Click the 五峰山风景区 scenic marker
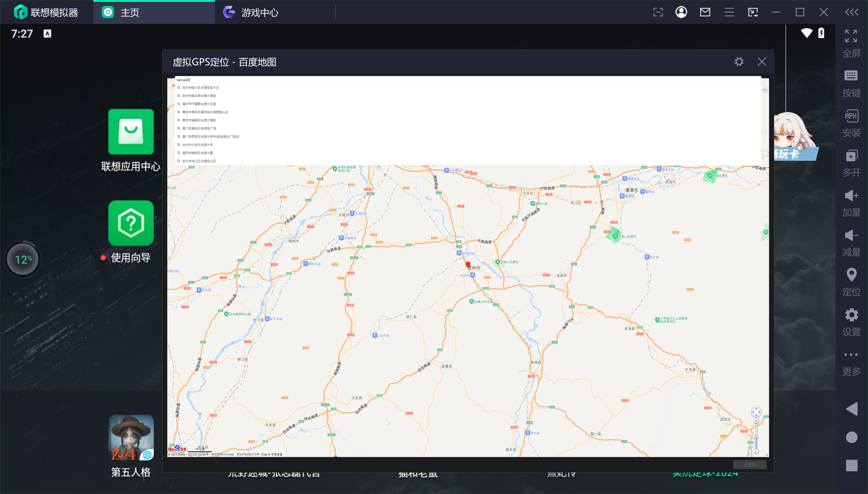The height and width of the screenshot is (494, 868). point(497,262)
